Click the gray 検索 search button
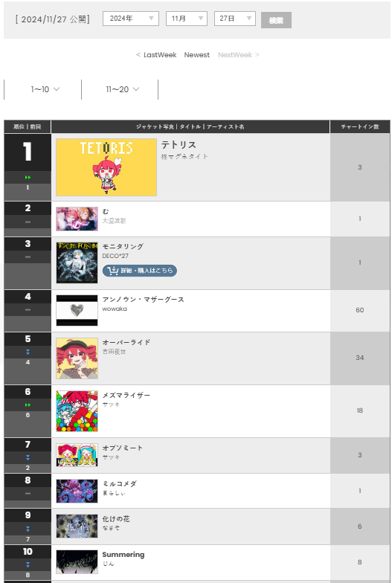The height and width of the screenshot is (583, 392). click(276, 21)
